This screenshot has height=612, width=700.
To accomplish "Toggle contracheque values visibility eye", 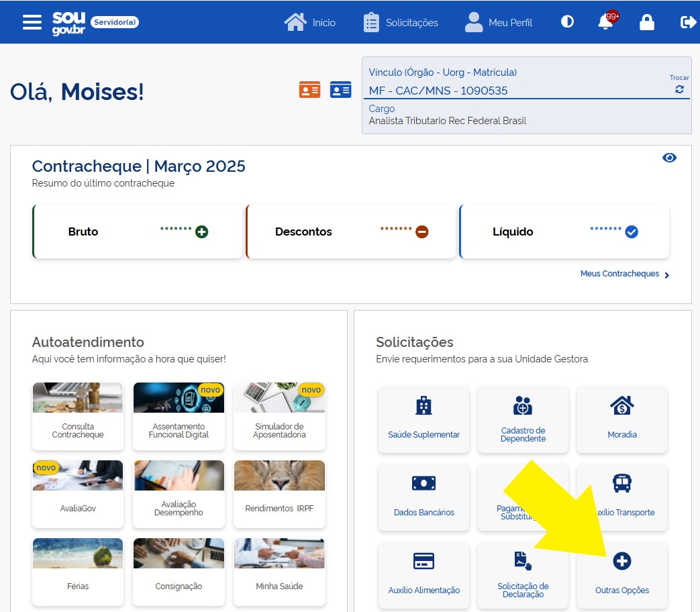I will click(669, 158).
